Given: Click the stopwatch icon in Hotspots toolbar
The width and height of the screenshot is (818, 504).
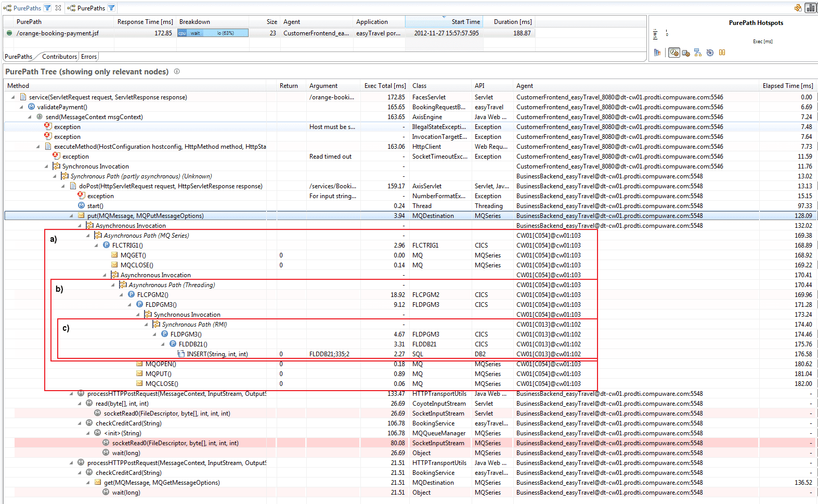Looking at the screenshot, I should (710, 53).
